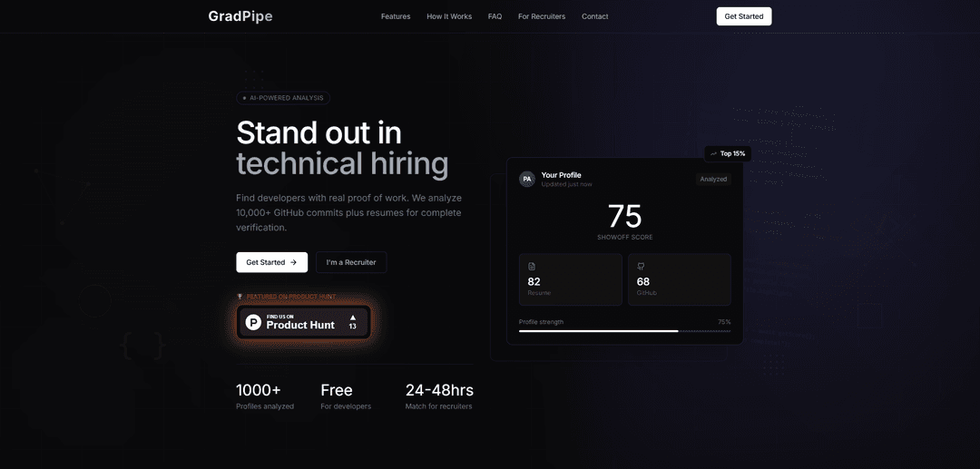Click the Product Hunt upvote triangle
The height and width of the screenshot is (469, 980).
coord(352,318)
